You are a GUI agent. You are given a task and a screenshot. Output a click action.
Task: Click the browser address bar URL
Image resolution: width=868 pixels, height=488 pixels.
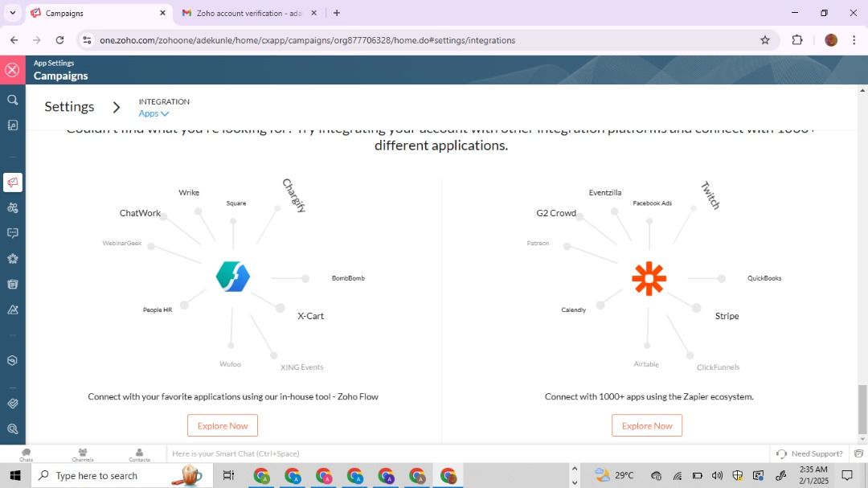[307, 40]
